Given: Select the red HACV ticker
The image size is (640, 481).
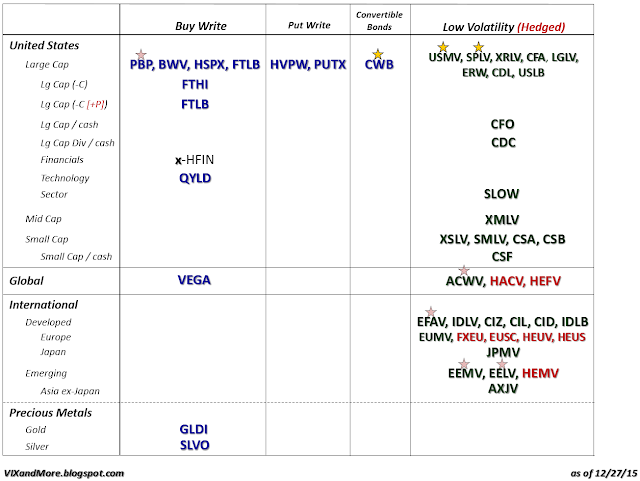Looking at the screenshot, I should pos(507,281).
